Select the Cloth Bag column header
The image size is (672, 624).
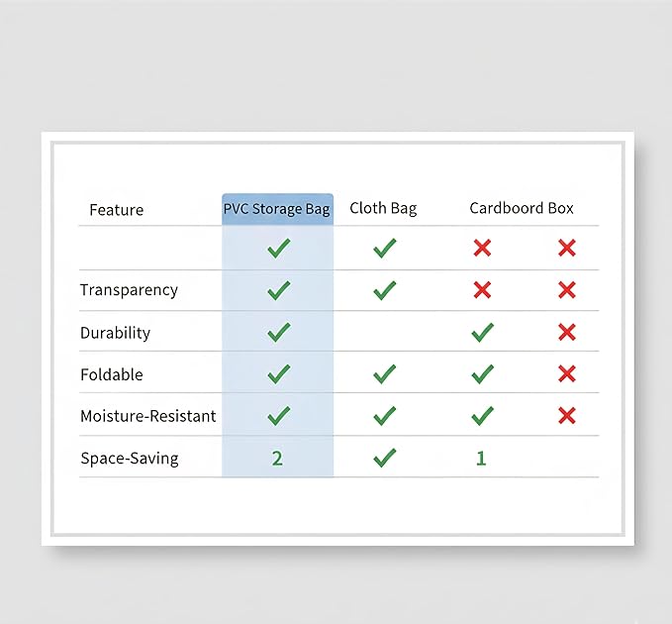coord(383,208)
